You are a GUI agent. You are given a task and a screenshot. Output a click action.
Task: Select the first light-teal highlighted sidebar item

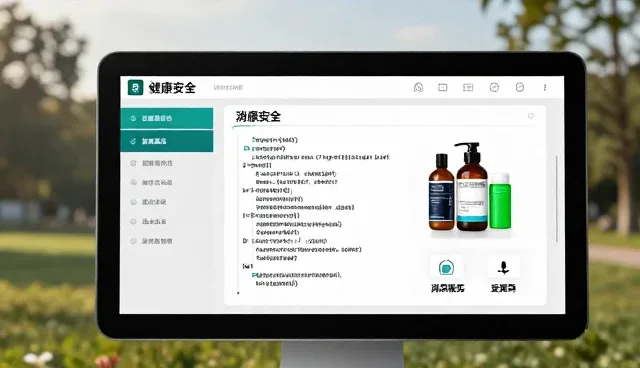pyautogui.click(x=167, y=118)
